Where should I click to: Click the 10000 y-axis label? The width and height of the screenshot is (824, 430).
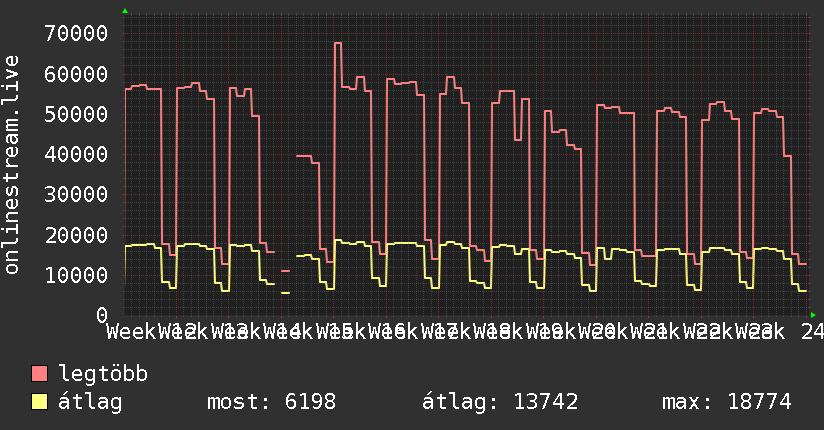point(76,275)
